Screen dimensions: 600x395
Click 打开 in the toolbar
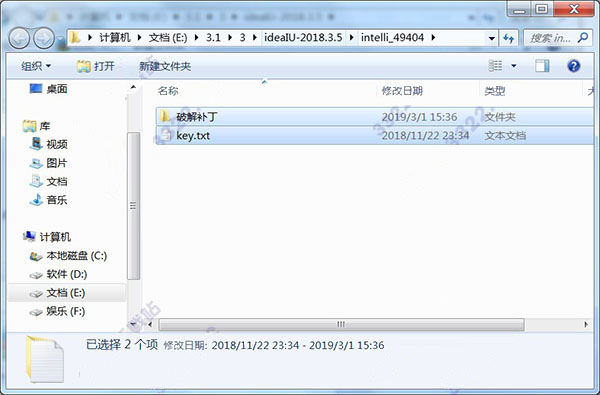coord(96,66)
